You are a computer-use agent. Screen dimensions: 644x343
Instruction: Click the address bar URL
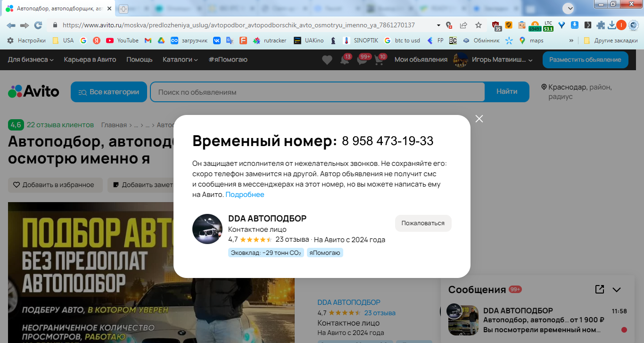tap(239, 25)
